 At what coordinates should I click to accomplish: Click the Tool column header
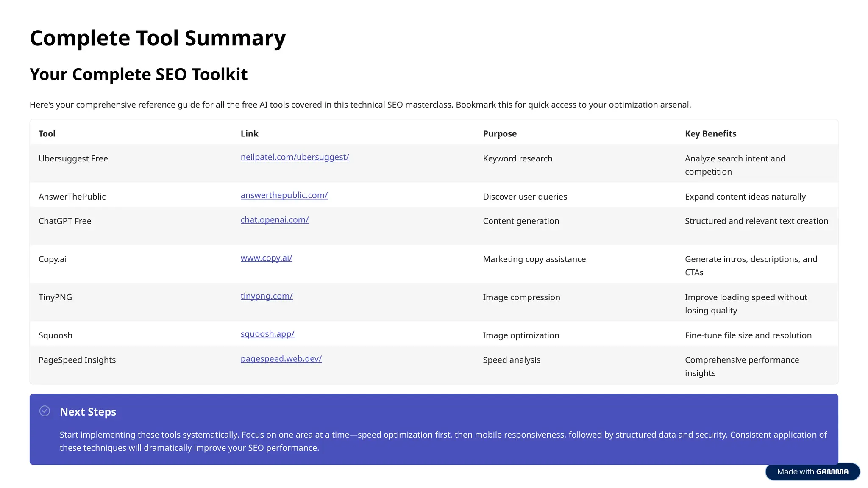point(47,134)
